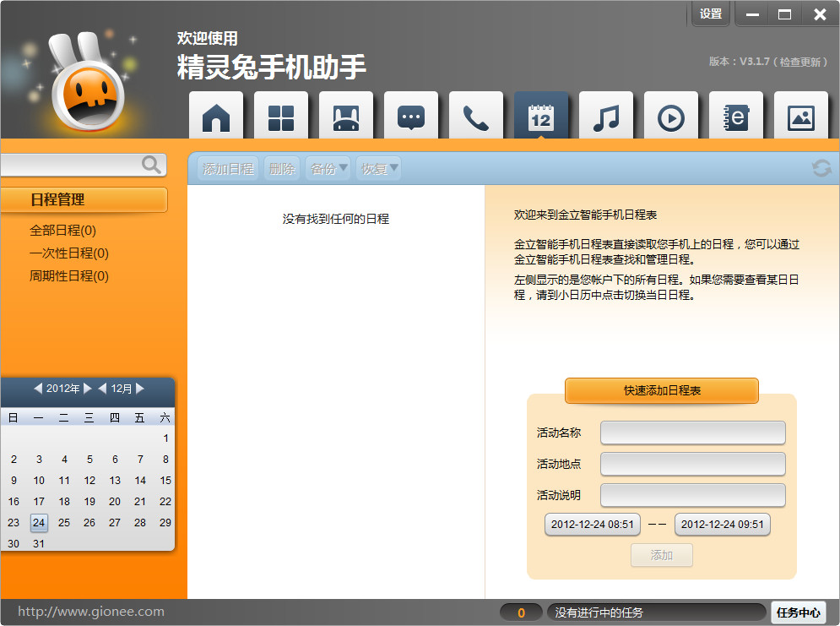
Task: Go to next year arrow
Action: click(x=88, y=388)
